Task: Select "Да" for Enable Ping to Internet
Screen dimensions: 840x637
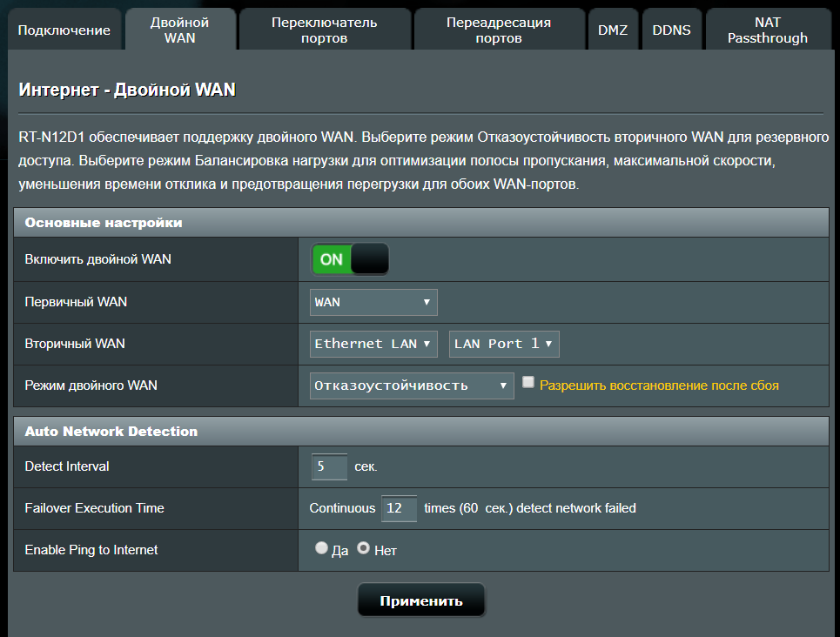Action: pos(321,548)
